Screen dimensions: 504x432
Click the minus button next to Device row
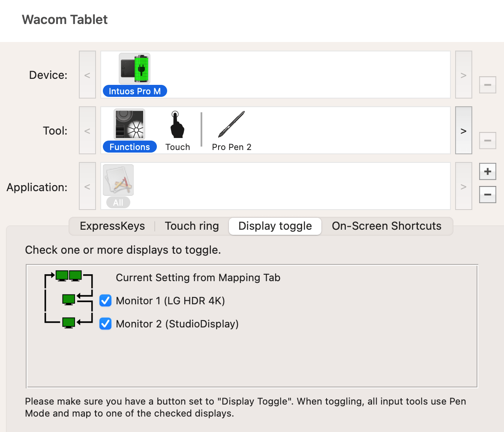tap(487, 84)
